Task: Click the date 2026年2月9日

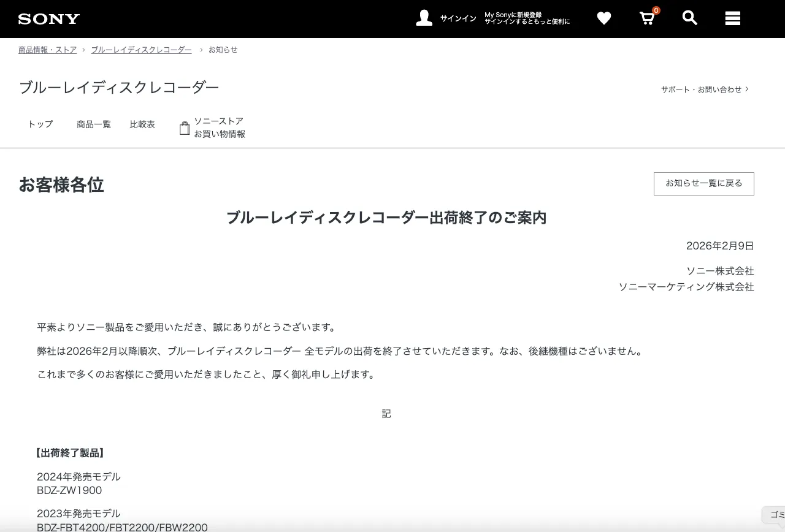Action: 720,246
